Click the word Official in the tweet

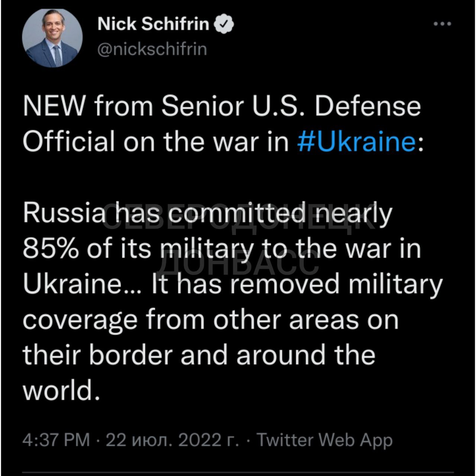click(x=69, y=141)
